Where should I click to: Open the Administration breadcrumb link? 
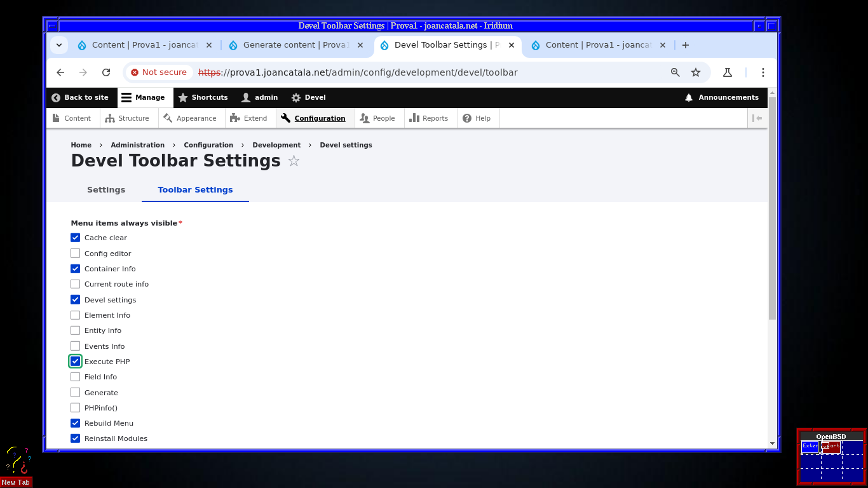coord(138,146)
